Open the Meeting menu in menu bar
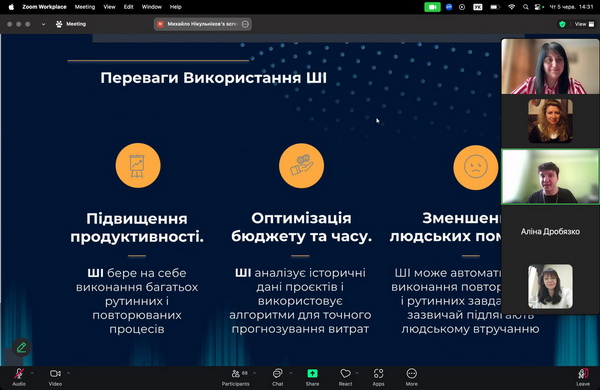The image size is (600, 390). point(85,7)
